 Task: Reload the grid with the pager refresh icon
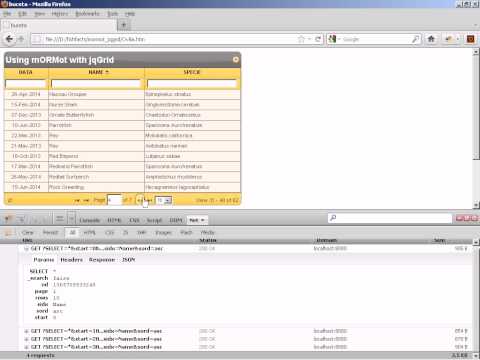click(10, 200)
